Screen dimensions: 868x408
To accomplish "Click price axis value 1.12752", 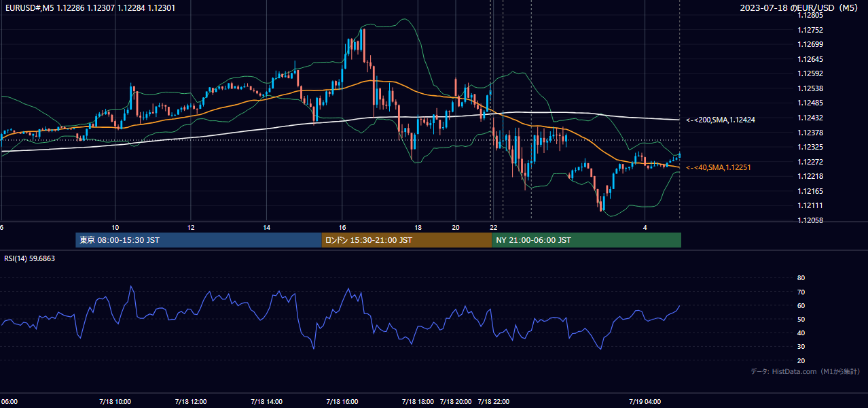I will pyautogui.click(x=810, y=30).
